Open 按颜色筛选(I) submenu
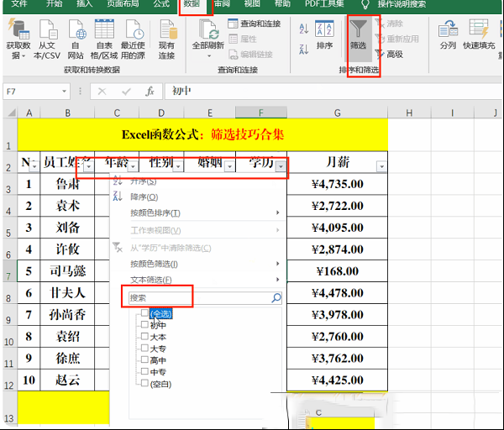This screenshot has height=430, width=504. [197, 264]
